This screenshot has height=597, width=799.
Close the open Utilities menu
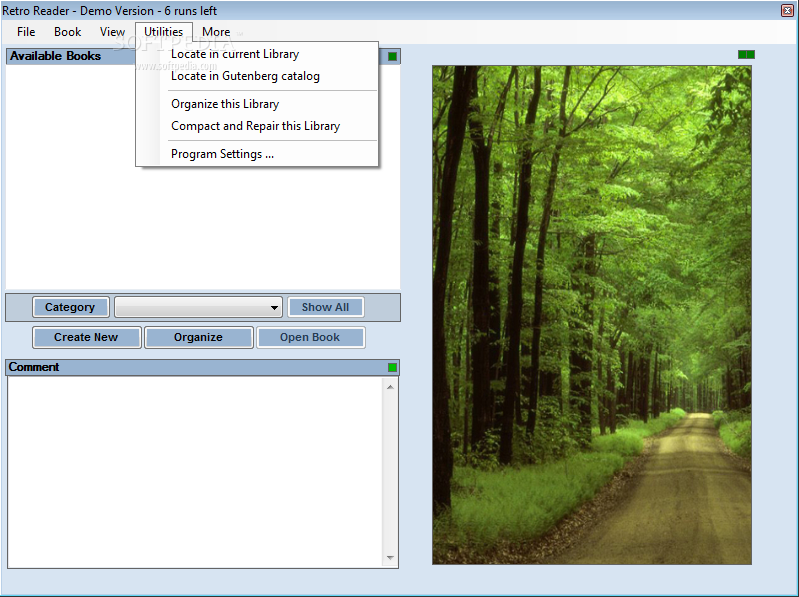pos(164,32)
